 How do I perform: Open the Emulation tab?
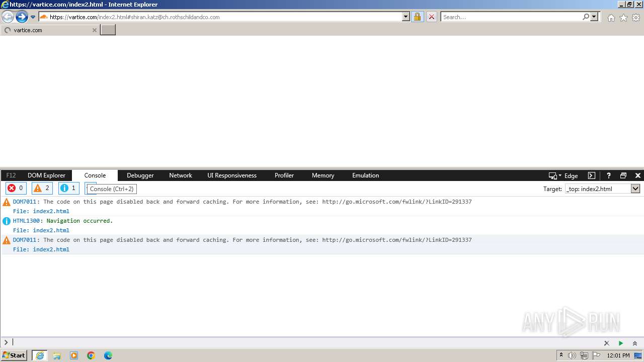366,175
